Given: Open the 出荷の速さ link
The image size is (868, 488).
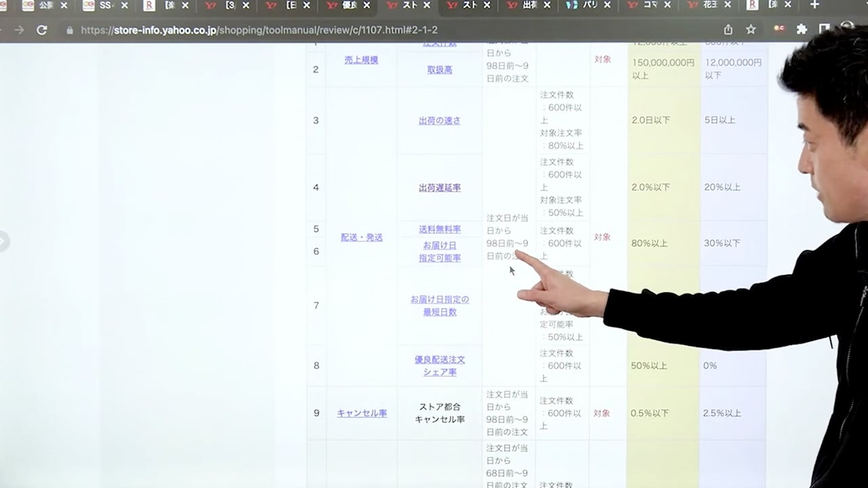Looking at the screenshot, I should 439,121.
